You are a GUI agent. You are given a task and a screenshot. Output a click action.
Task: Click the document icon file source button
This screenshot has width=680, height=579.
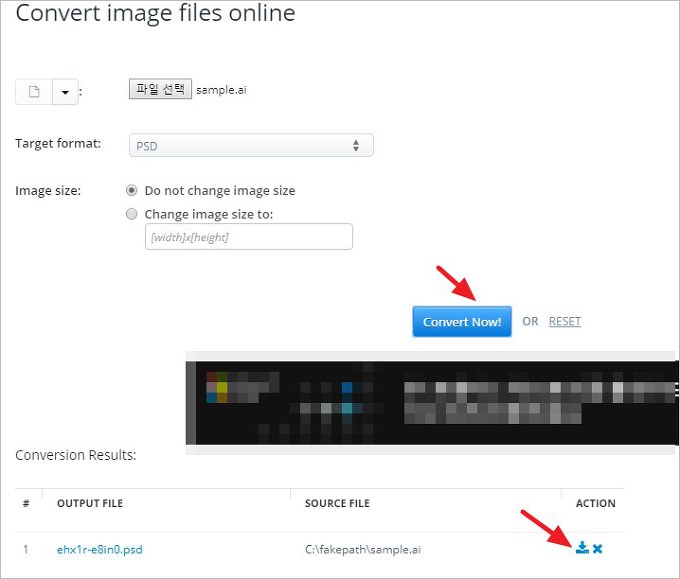pyautogui.click(x=33, y=91)
